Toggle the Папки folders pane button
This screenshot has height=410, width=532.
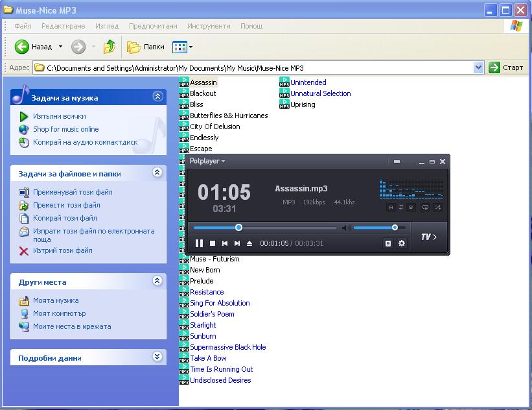[146, 47]
